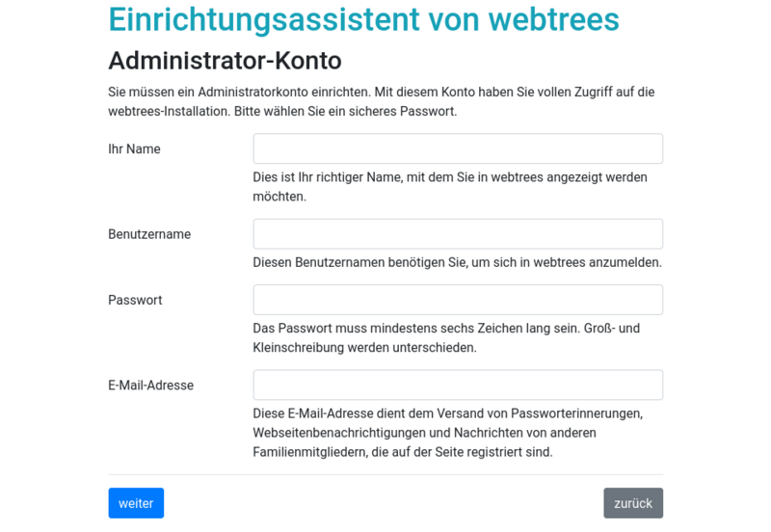This screenshot has height=532, width=771.
Task: Click the help text 'Dies ist Ihr richtiger Name'
Action: point(450,177)
